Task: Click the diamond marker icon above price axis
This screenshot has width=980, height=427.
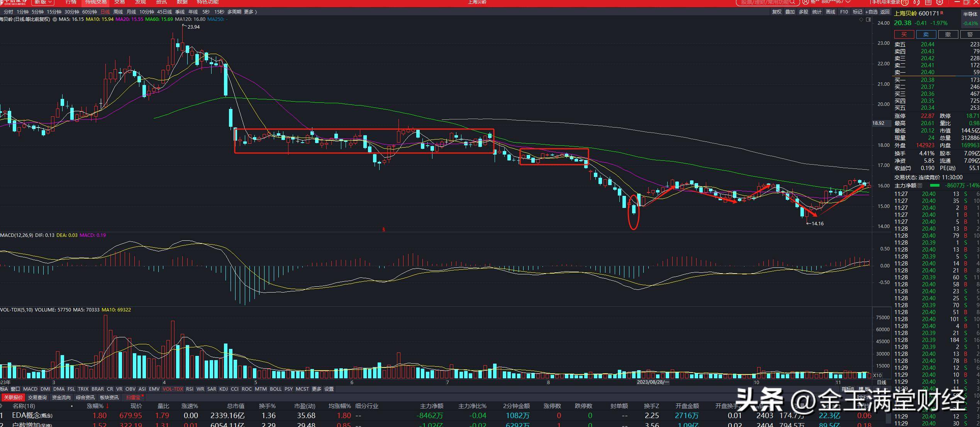Action: pyautogui.click(x=861, y=19)
